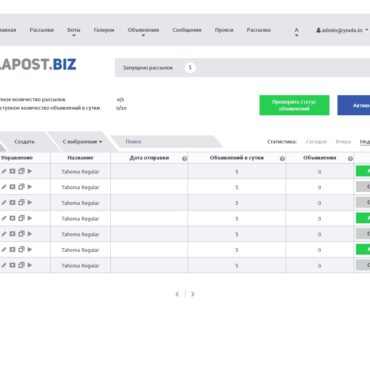Click the pencil icon in the sixth table row

[x=4, y=250]
